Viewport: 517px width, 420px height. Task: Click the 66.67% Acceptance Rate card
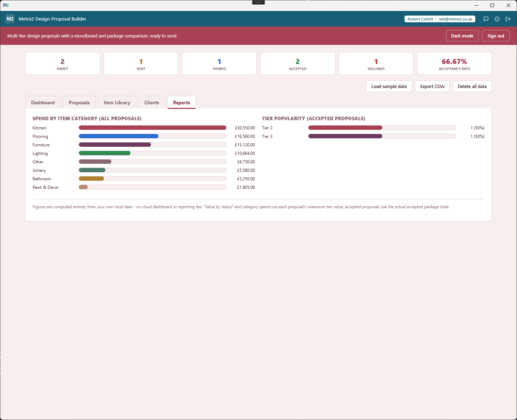[454, 64]
